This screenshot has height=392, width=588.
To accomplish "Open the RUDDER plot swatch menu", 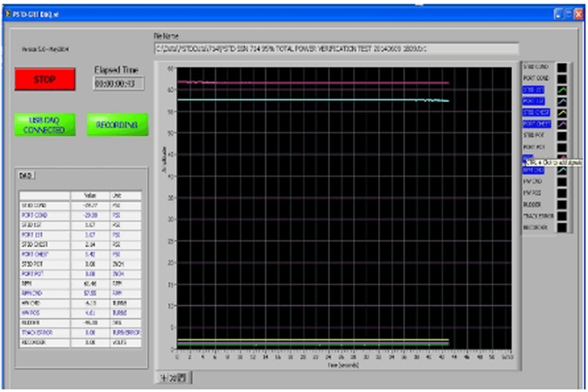I will point(562,205).
